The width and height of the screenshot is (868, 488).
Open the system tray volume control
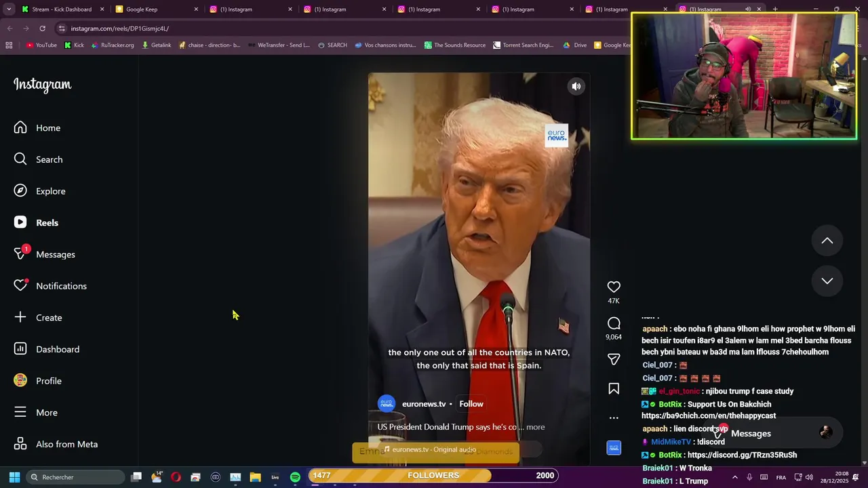click(809, 477)
